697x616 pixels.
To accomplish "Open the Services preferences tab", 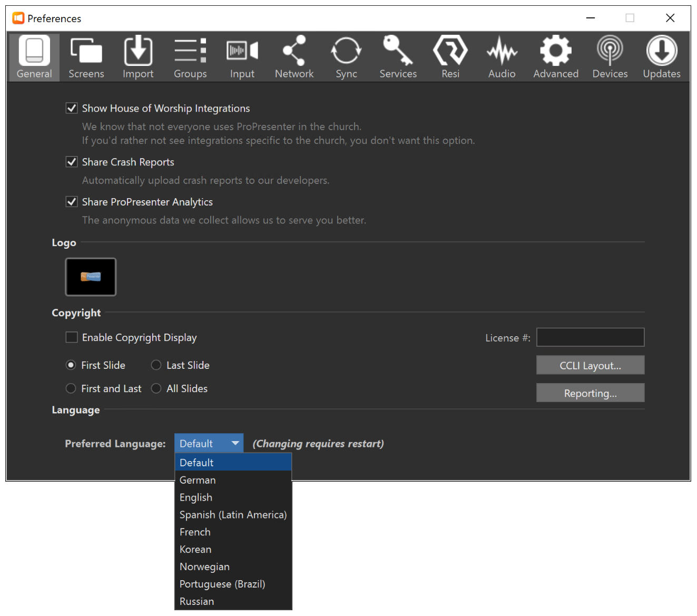I will 398,57.
